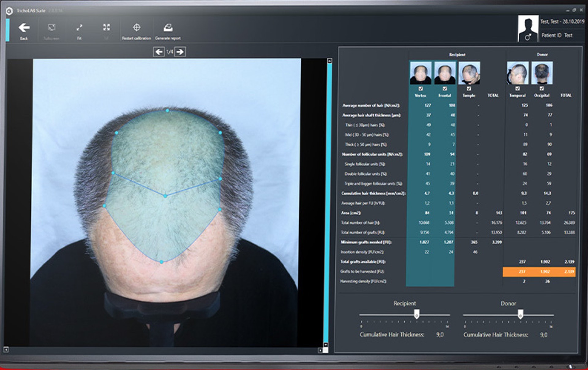Click the 'Patient ID Test' label
The height and width of the screenshot is (370, 588).
click(557, 35)
